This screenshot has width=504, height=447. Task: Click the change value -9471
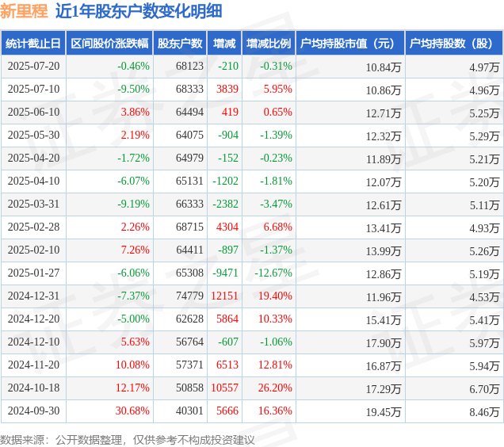click(225, 273)
